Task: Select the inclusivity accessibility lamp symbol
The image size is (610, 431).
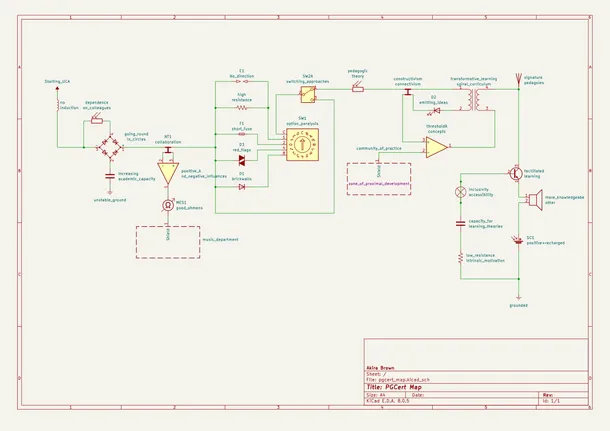Action: (461, 190)
